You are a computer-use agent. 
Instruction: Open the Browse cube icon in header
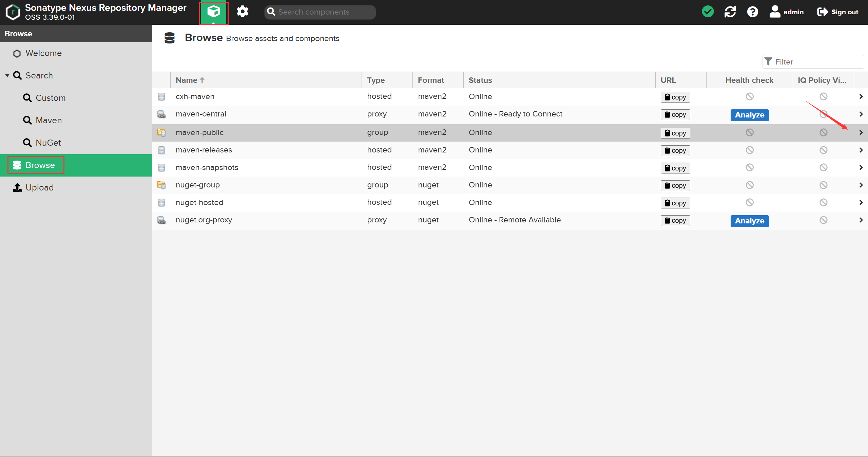pos(213,12)
